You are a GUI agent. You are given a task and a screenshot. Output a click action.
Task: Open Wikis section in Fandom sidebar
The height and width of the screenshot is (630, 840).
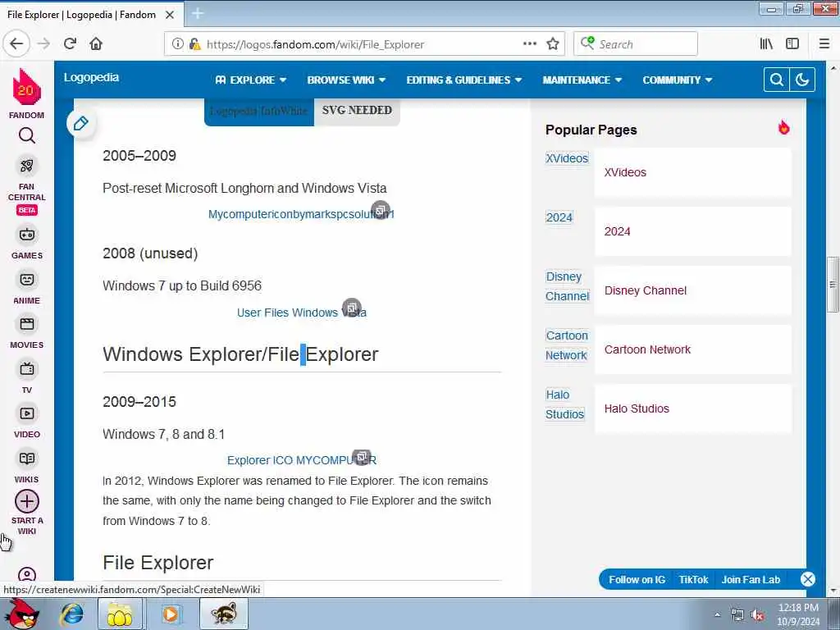(27, 467)
